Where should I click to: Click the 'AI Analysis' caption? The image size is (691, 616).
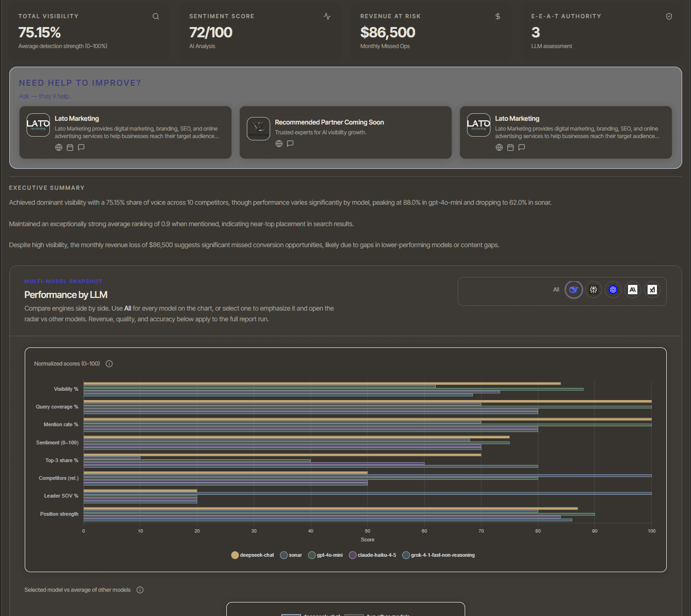(202, 46)
